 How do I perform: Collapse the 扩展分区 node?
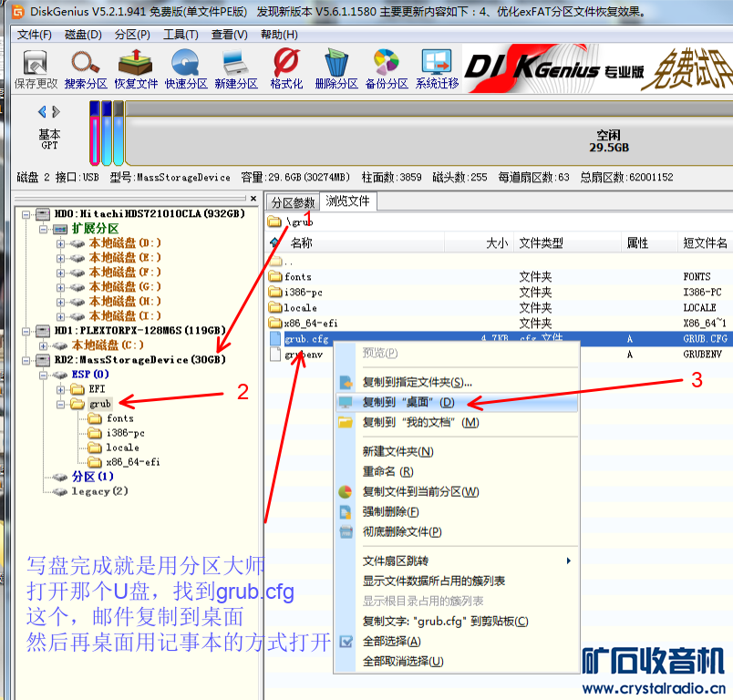[44, 229]
